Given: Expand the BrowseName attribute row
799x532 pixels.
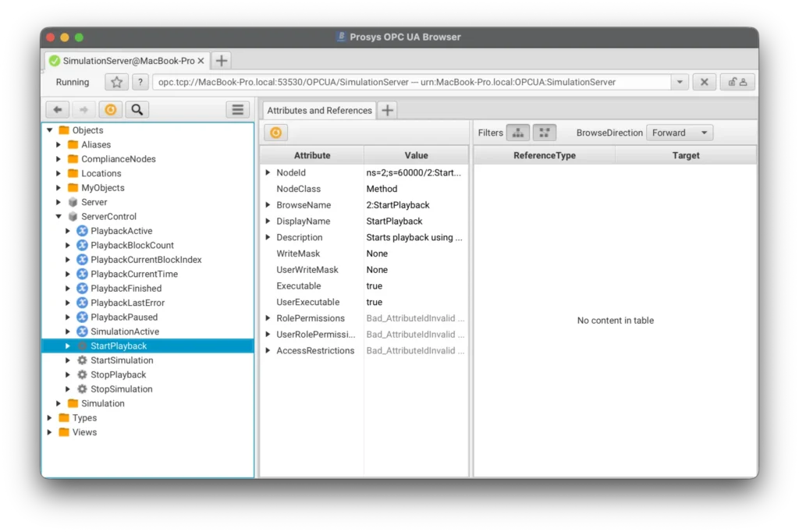Looking at the screenshot, I should 268,205.
